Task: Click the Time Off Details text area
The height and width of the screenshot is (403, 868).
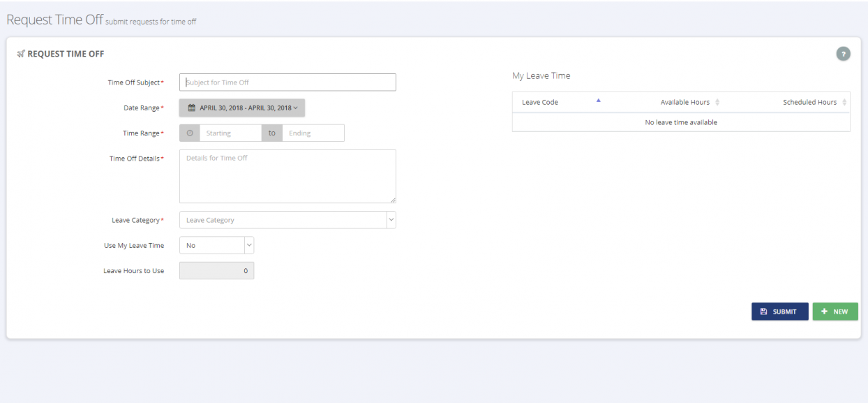Action: [287, 176]
